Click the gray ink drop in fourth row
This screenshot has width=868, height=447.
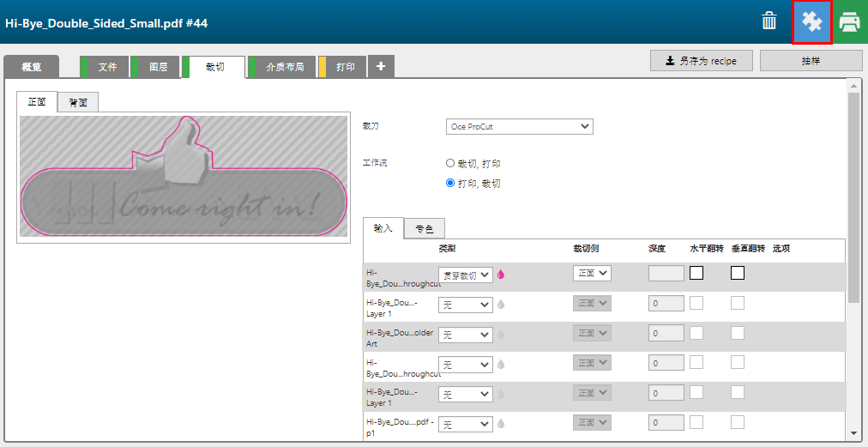[x=501, y=364]
